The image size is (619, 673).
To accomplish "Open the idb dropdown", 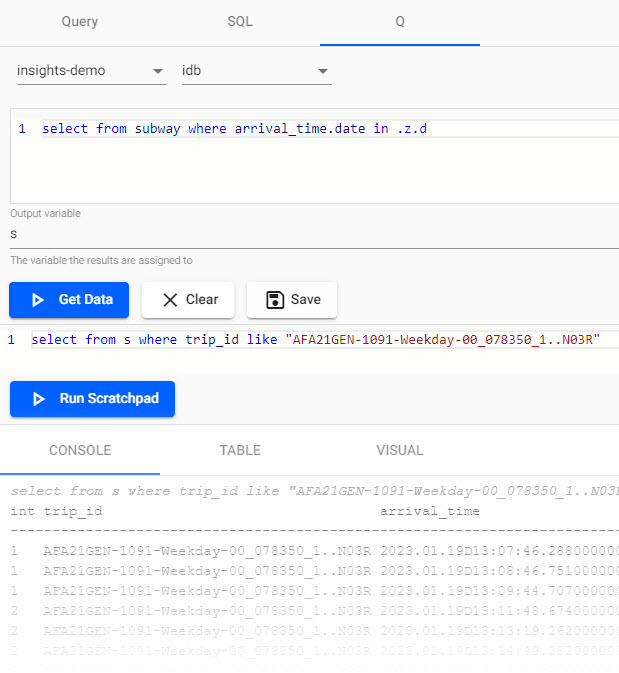I will pos(257,71).
